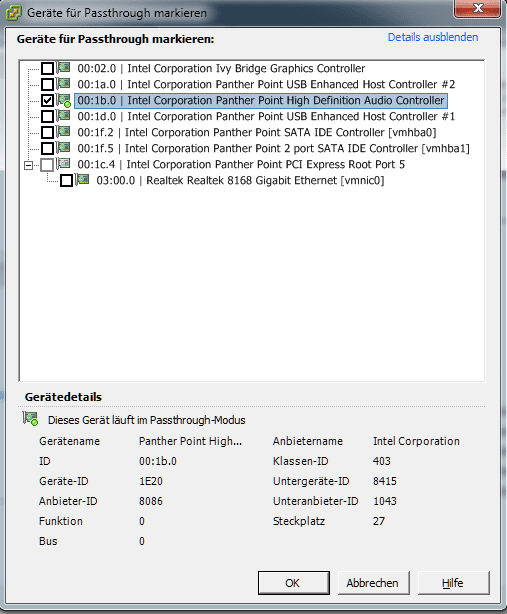Toggle the checkbox of PCI Express Root Port 5

coord(47,164)
